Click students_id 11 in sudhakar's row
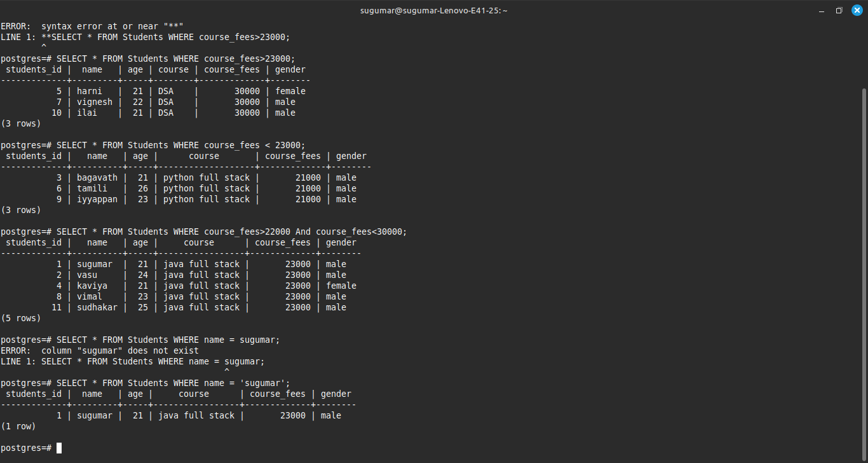 pos(57,307)
